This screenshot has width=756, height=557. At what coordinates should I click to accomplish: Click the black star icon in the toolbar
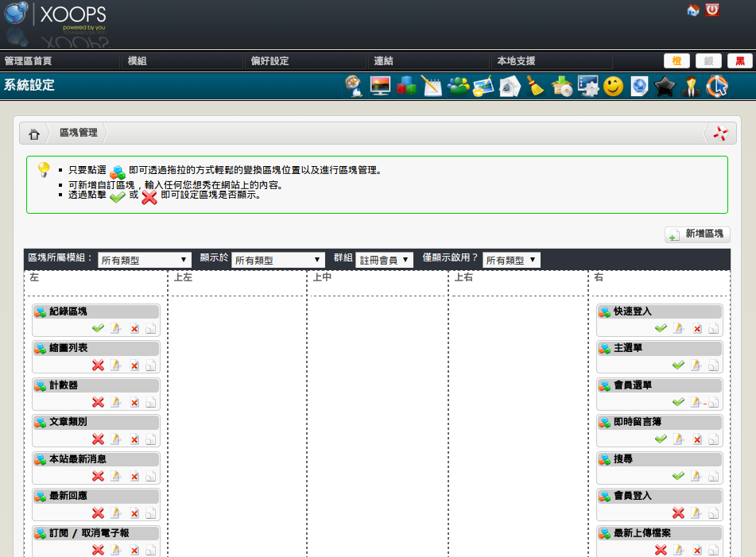(664, 86)
